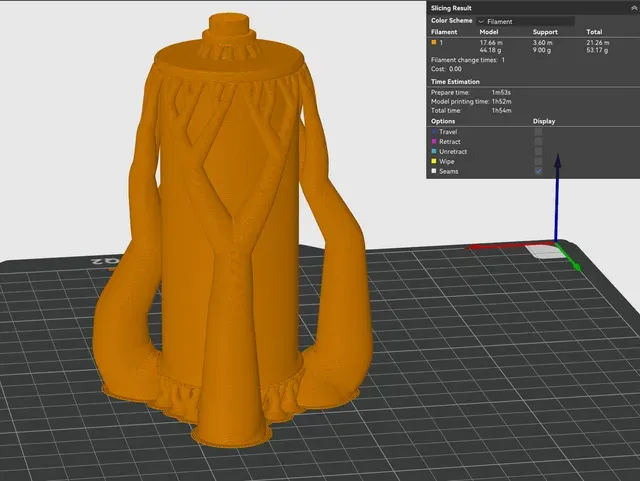Click the 'Slicing Result' panel title
This screenshot has height=481, width=640.
point(451,8)
